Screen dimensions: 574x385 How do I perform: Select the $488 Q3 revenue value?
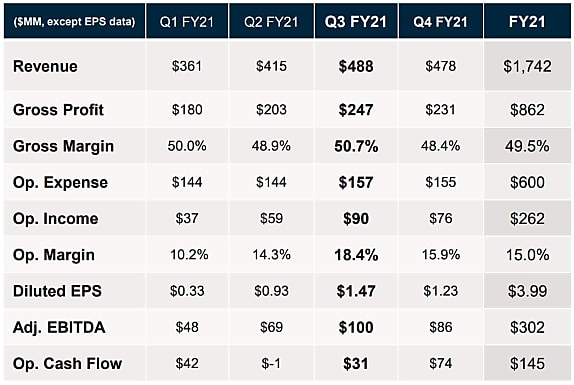click(x=356, y=66)
